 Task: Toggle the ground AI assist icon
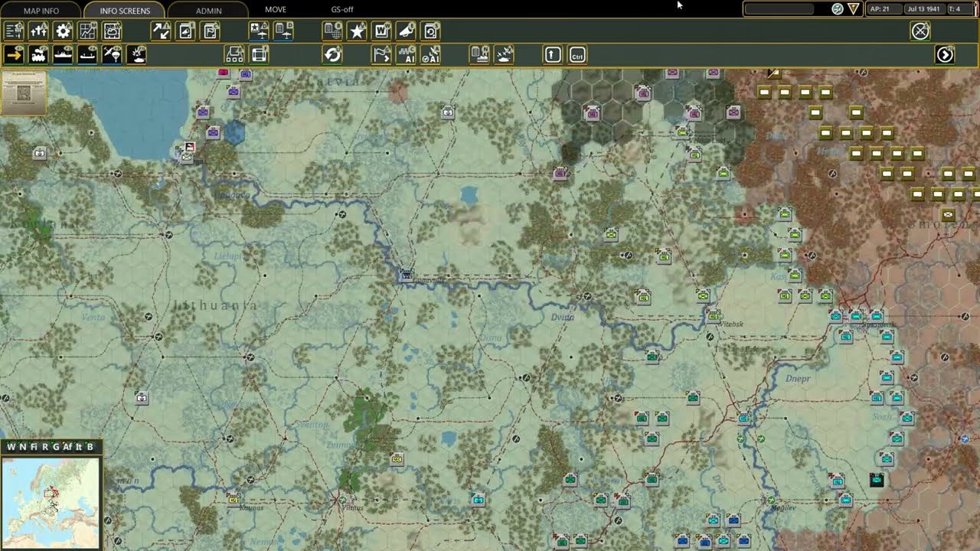[x=406, y=54]
